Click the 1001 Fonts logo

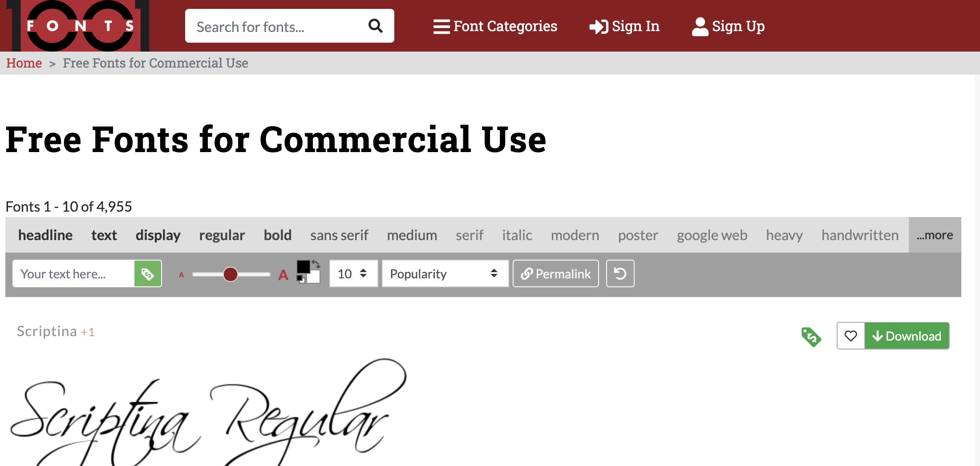click(78, 26)
